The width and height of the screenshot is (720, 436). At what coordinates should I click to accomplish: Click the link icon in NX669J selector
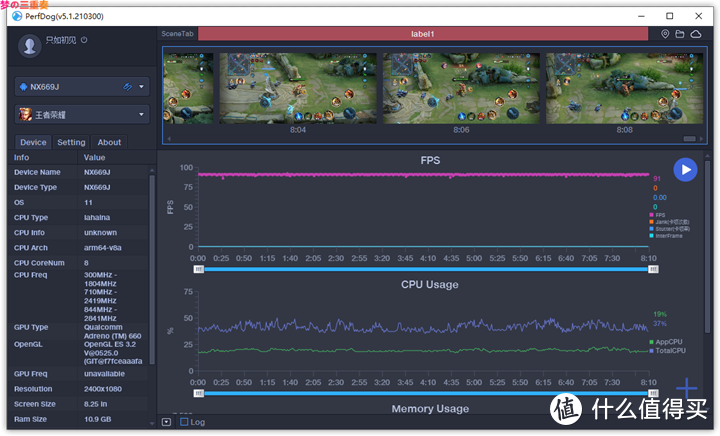click(x=127, y=87)
